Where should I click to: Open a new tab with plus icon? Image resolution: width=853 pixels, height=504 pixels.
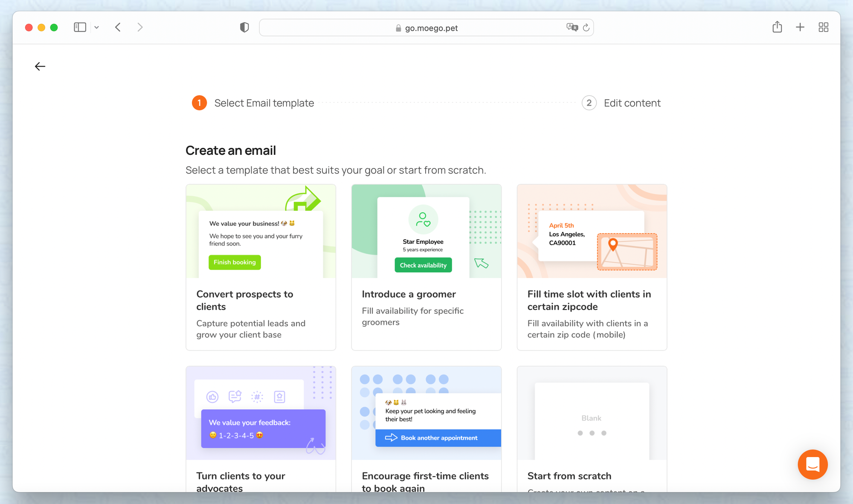point(800,28)
